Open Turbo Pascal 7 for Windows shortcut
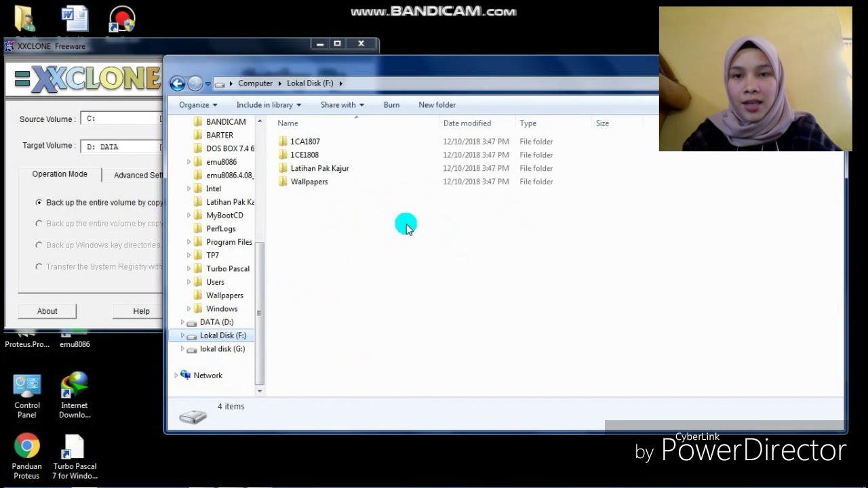868x488 pixels. click(x=75, y=456)
